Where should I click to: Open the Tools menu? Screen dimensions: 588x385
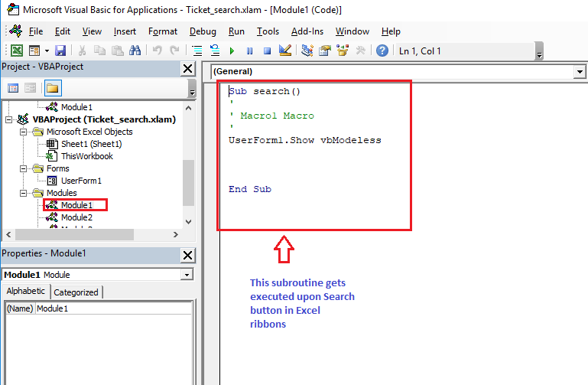(x=268, y=31)
